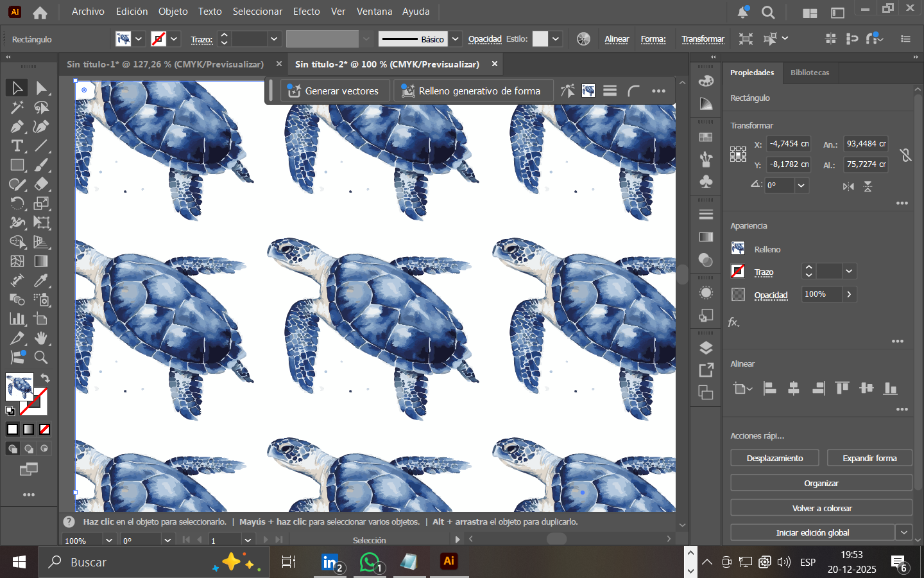The width and height of the screenshot is (924, 578).
Task: Click the Volver a colorear button
Action: coord(821,508)
